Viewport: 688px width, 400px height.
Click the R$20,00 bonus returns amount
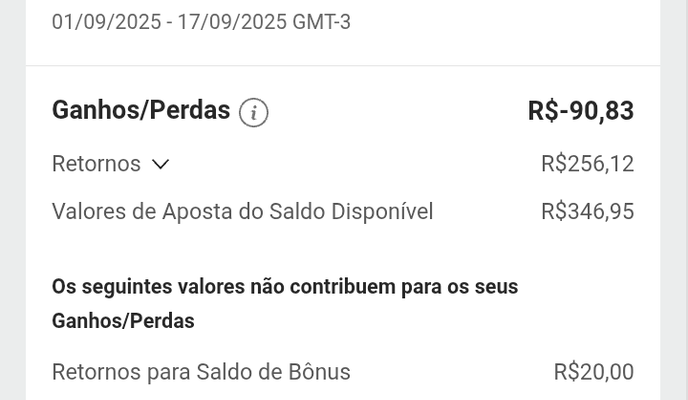[x=593, y=373]
